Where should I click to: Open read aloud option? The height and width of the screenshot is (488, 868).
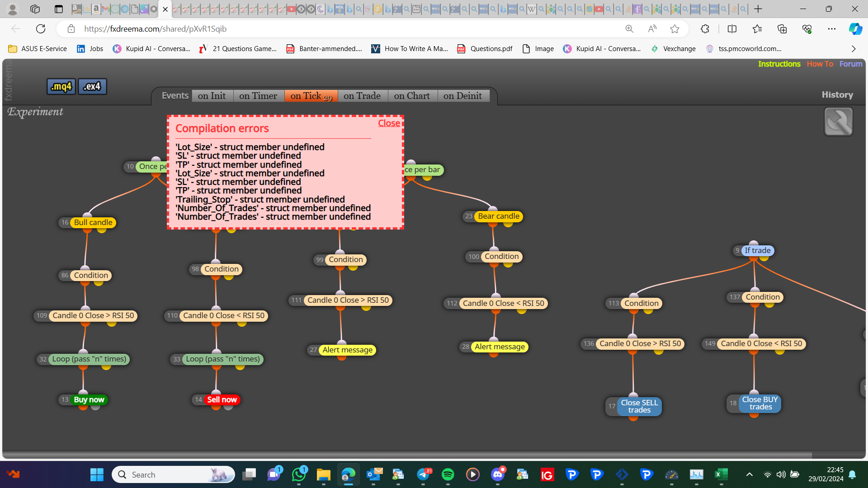click(x=652, y=29)
